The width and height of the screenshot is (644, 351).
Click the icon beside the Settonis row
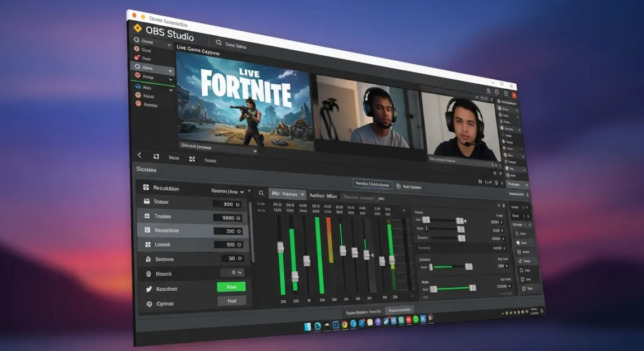pyautogui.click(x=148, y=259)
